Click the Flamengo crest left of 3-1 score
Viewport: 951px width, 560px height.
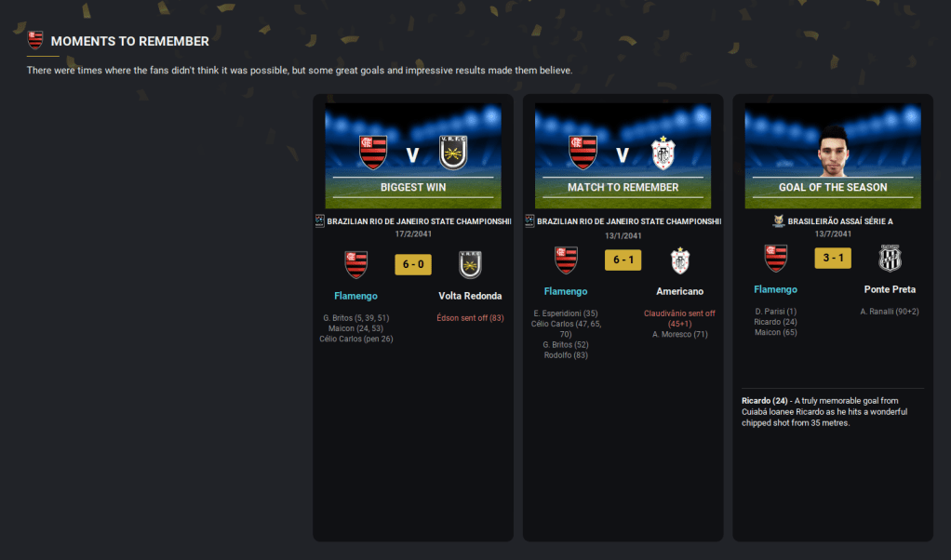[776, 259]
